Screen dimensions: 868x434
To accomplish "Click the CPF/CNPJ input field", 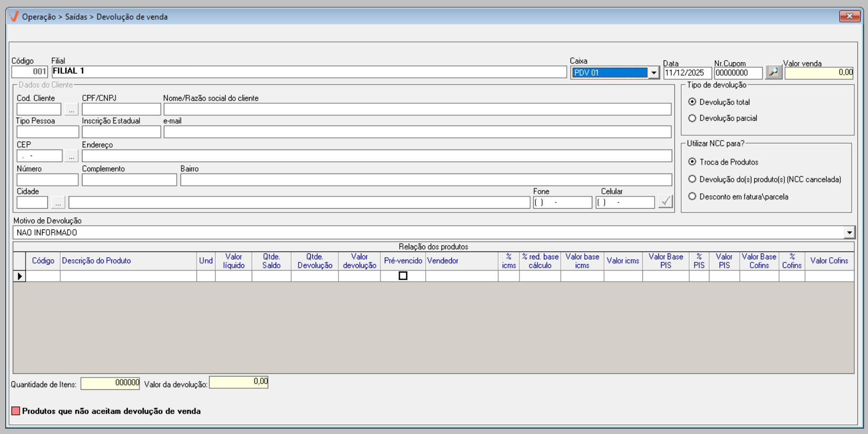I will click(121, 110).
